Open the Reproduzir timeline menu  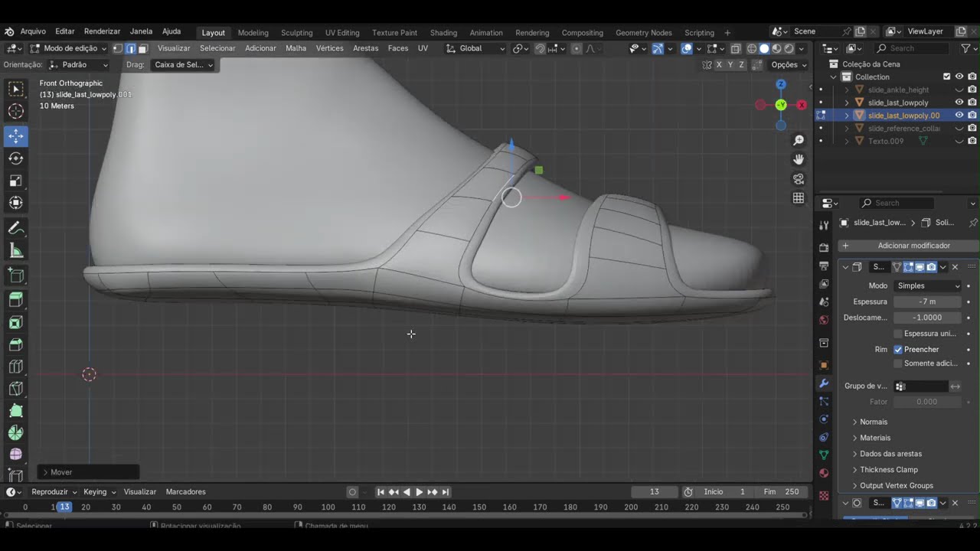54,492
